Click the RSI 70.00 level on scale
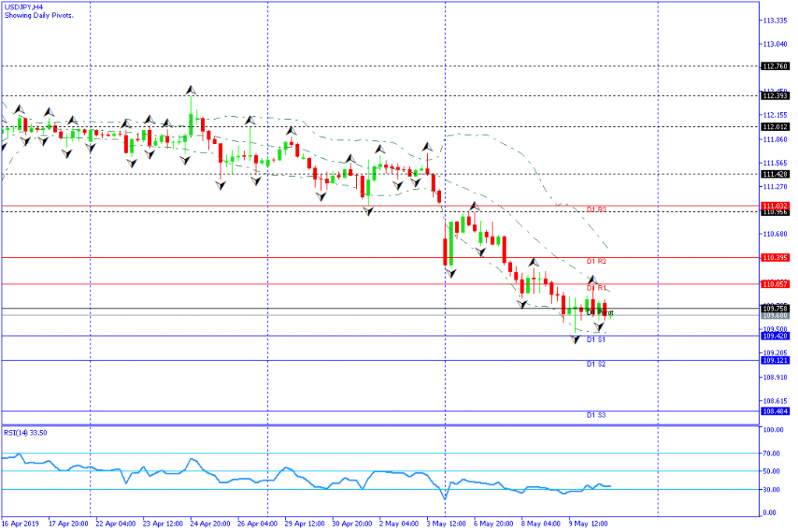Viewport: 798px width, 532px height. [x=772, y=453]
